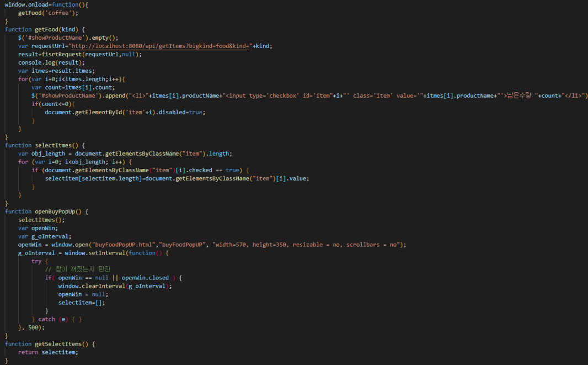This screenshot has width=588, height=365.
Task: Click the 'selectitem=[];' line
Action: click(x=82, y=302)
